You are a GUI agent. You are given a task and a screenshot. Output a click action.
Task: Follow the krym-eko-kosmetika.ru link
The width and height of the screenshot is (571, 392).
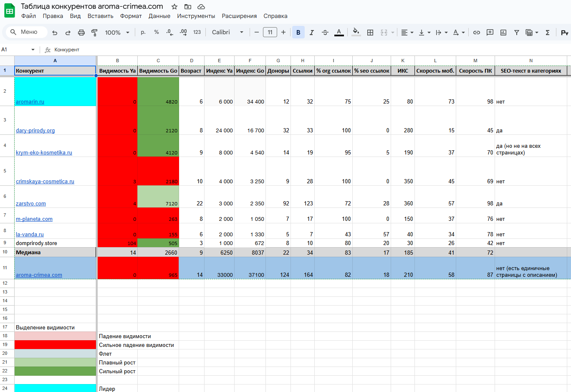tap(44, 152)
